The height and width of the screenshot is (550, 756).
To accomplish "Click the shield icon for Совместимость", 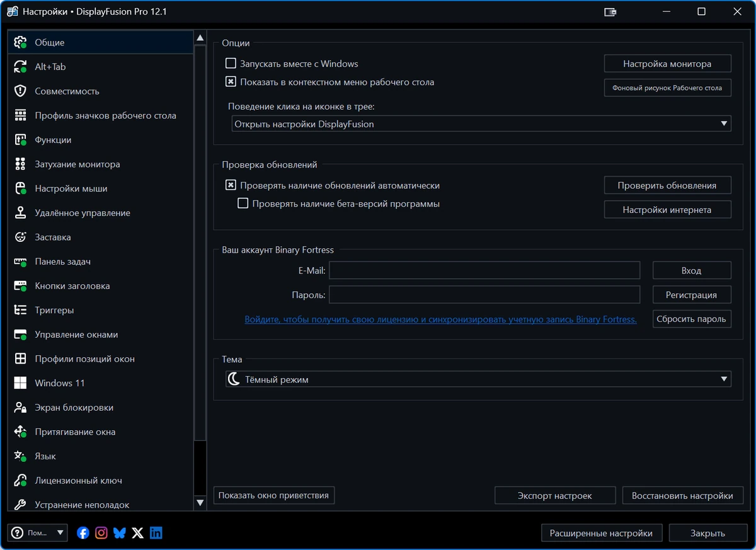I will click(20, 91).
